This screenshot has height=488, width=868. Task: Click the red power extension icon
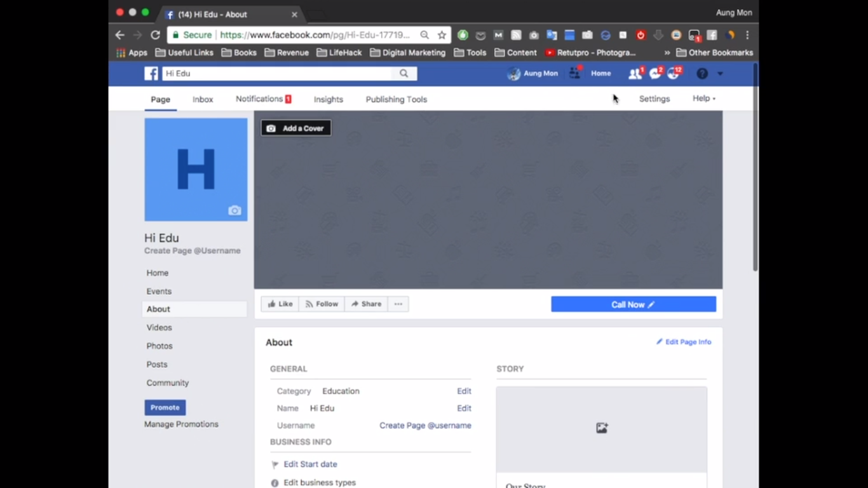click(641, 35)
